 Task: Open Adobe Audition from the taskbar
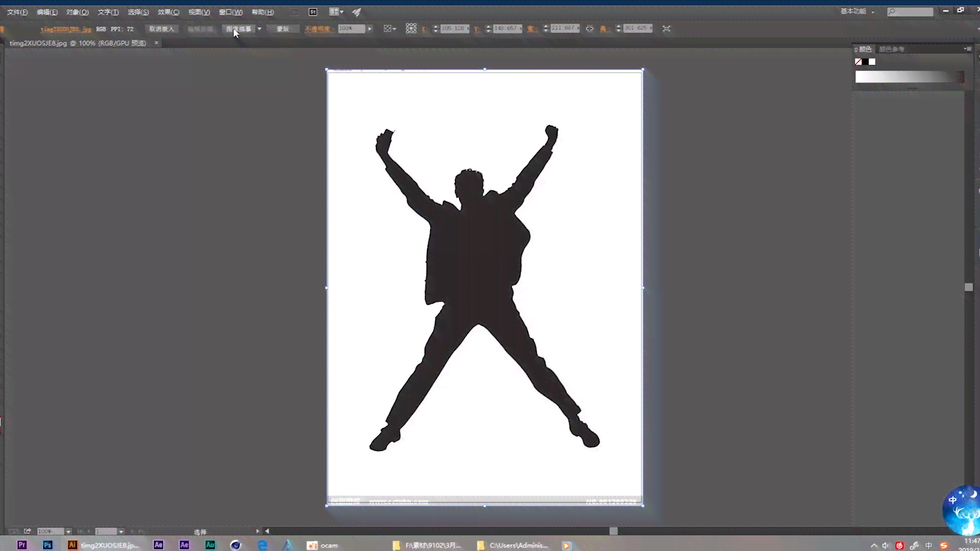[210, 544]
